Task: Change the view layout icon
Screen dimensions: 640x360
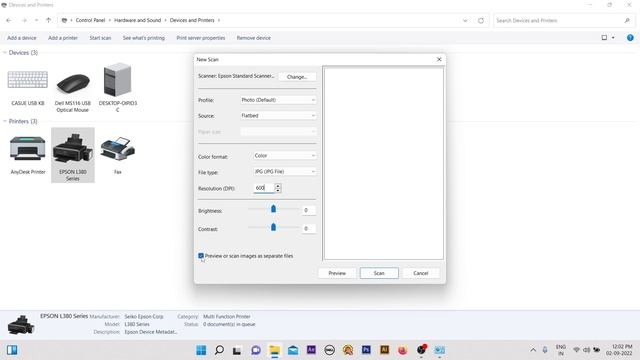Action: (x=604, y=38)
